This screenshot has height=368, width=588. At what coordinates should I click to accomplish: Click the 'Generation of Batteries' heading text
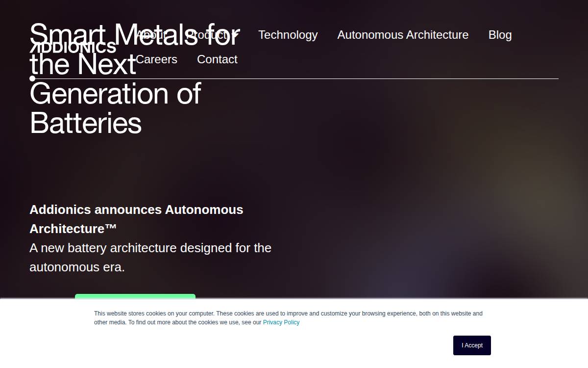pos(115,108)
